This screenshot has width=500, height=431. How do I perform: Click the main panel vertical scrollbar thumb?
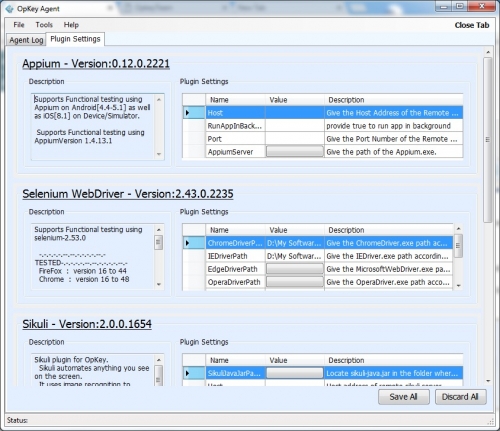coord(488,140)
